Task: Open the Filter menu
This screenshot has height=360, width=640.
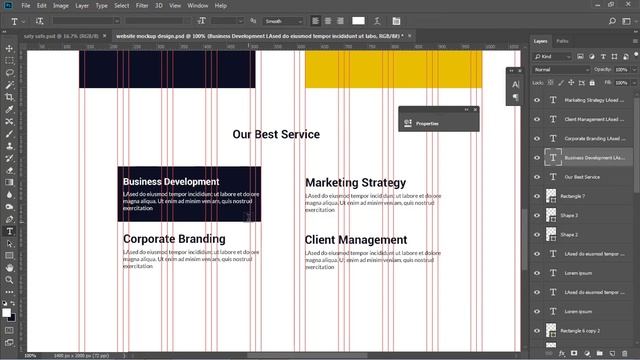Action: (x=142, y=6)
